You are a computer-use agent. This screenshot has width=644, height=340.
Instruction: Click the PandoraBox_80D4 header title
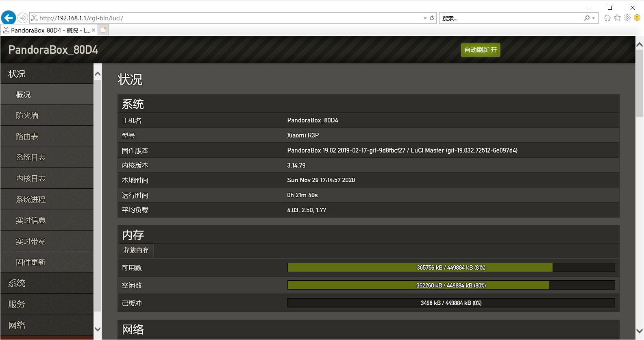coord(53,50)
